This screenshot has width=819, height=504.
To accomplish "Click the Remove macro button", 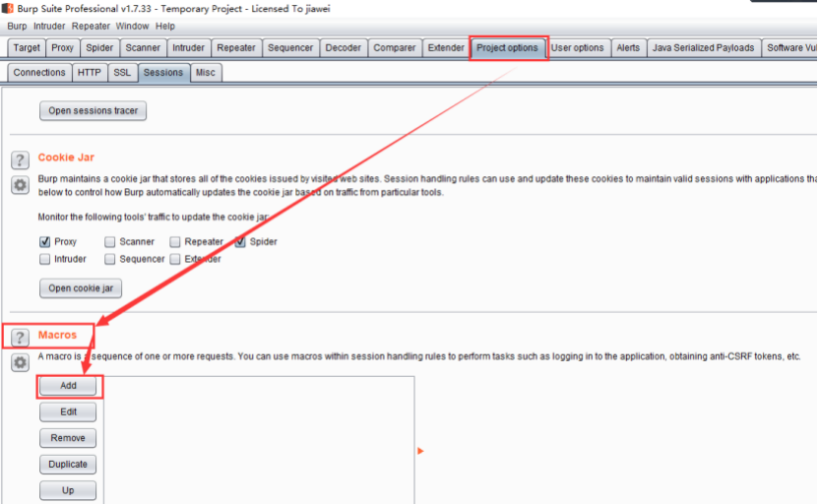I will point(68,438).
